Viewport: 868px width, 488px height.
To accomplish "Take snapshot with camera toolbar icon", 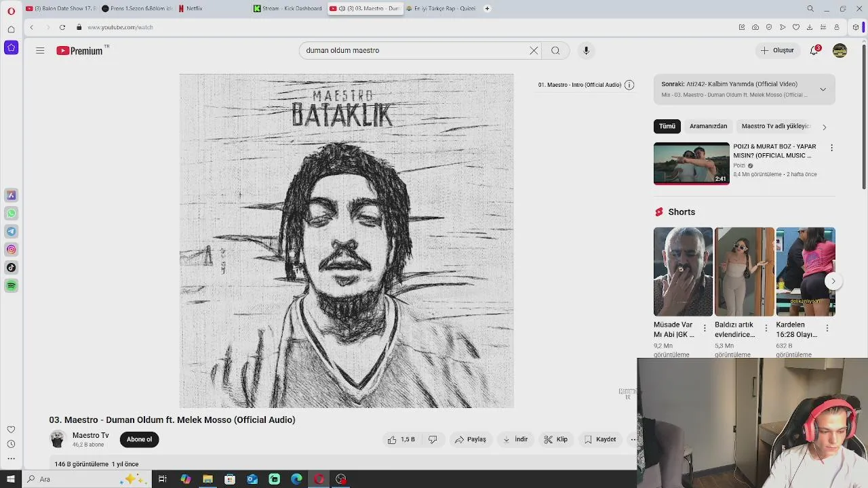I will click(755, 27).
